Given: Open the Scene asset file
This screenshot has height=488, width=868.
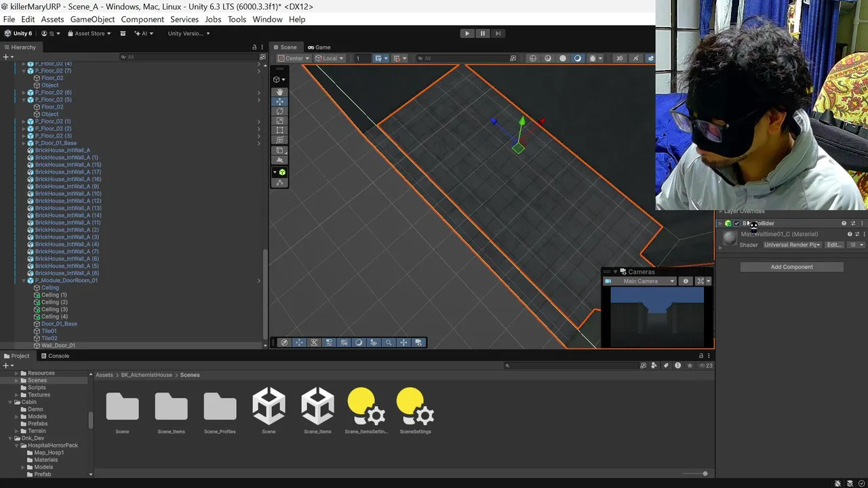Looking at the screenshot, I should (269, 410).
